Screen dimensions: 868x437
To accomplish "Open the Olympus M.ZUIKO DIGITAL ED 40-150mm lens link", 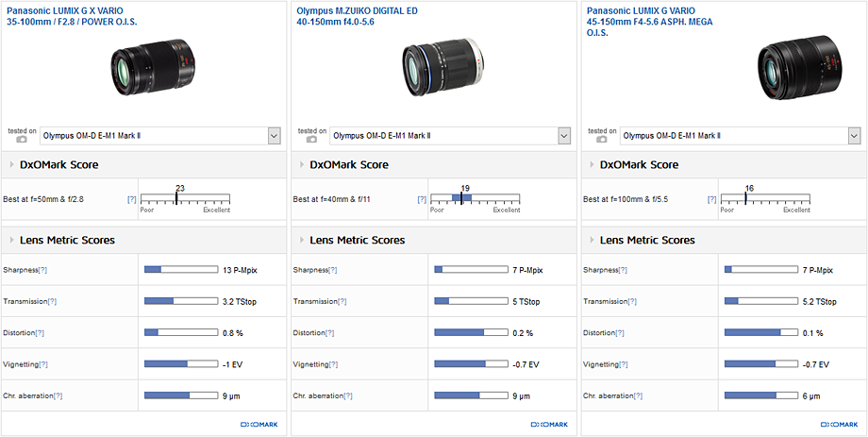I will pos(357,17).
